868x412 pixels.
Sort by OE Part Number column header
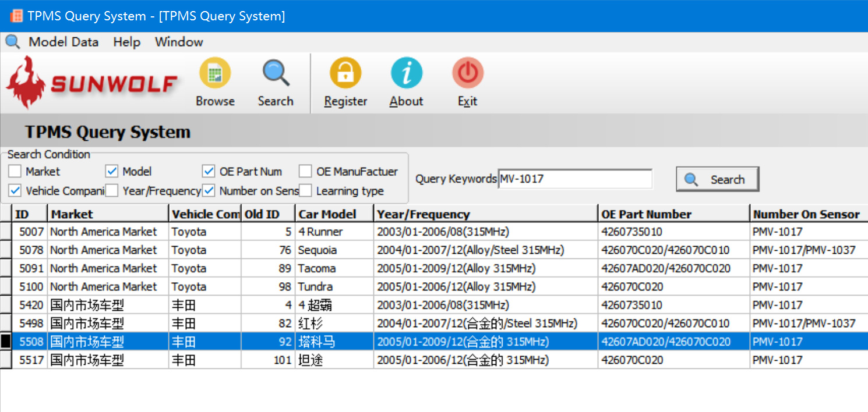click(646, 214)
